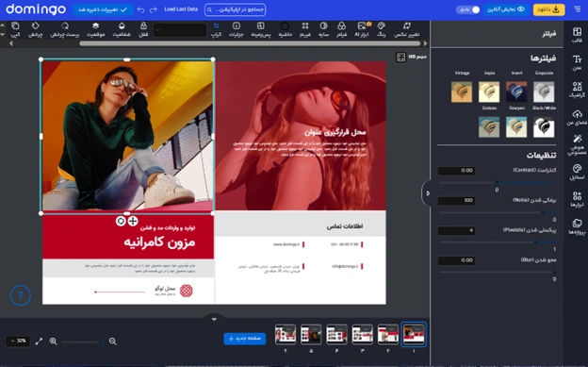Image resolution: width=588 pixels, height=367 pixels.
Task: Click the changes saved (تغییرات ذخیره شد) button
Action: point(103,9)
